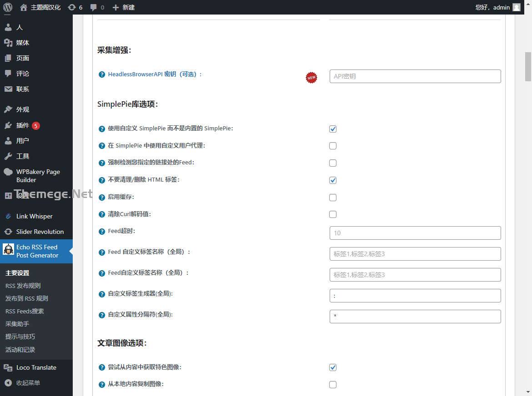Image resolution: width=532 pixels, height=396 pixels.
Task: Click the WPBakery Page Builder icon
Action: [x=8, y=172]
